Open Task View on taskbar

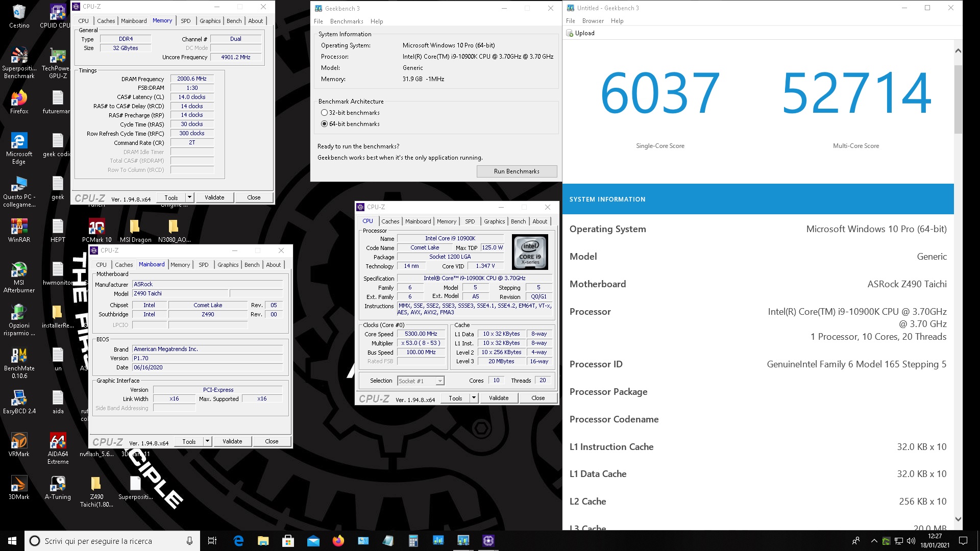point(212,541)
